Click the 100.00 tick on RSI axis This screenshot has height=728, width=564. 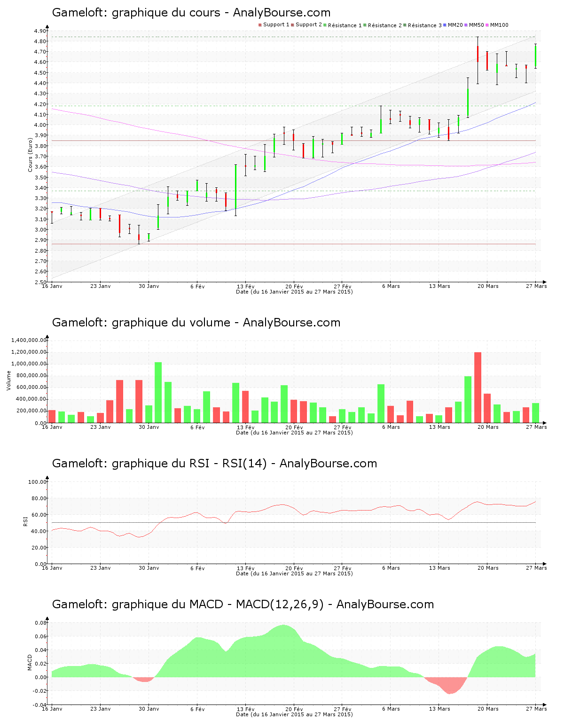(x=37, y=482)
